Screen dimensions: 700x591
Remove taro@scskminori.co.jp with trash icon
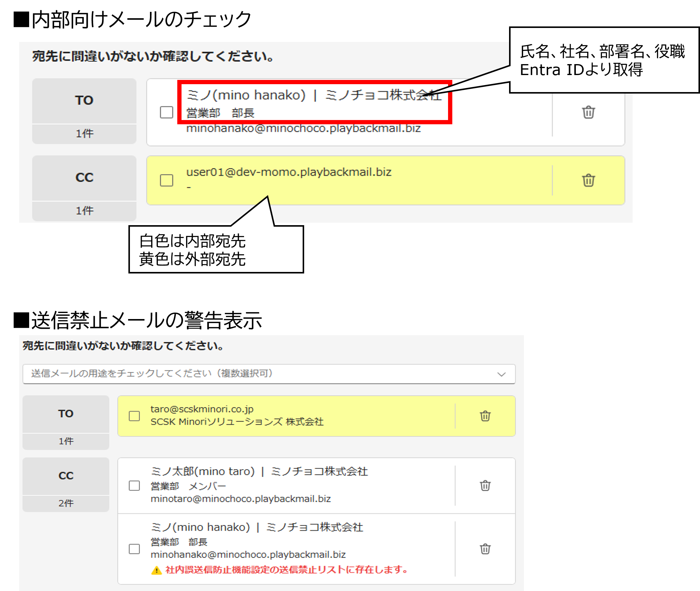pos(485,416)
